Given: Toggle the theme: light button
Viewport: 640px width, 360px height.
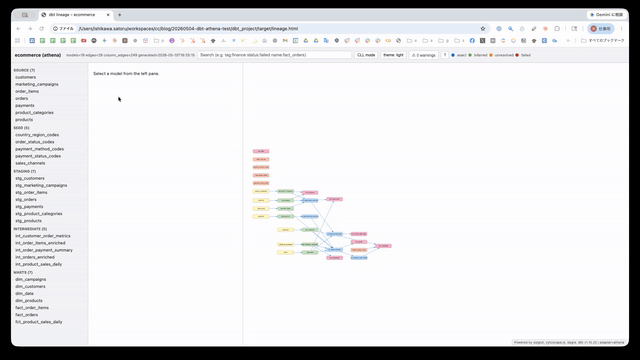Looking at the screenshot, I should [x=393, y=55].
